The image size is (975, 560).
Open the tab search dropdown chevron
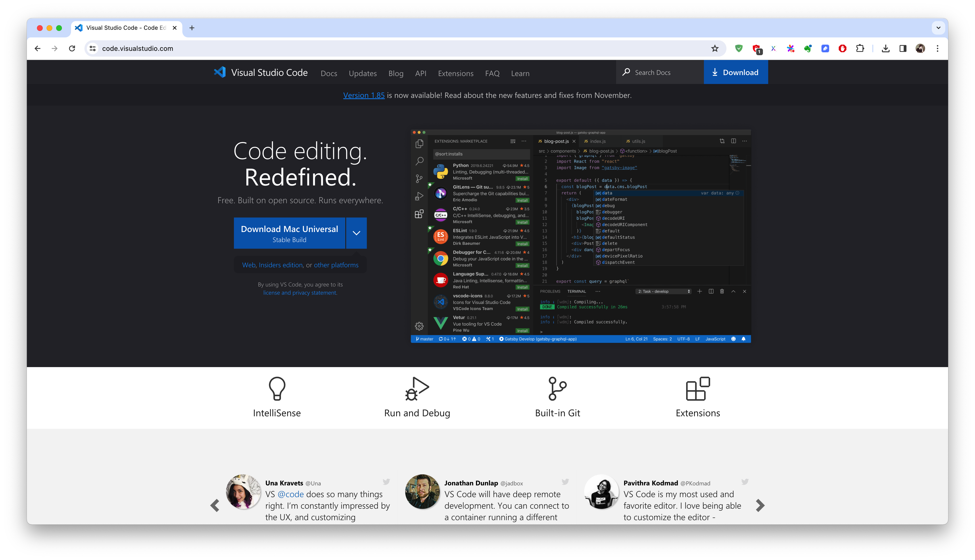point(938,28)
